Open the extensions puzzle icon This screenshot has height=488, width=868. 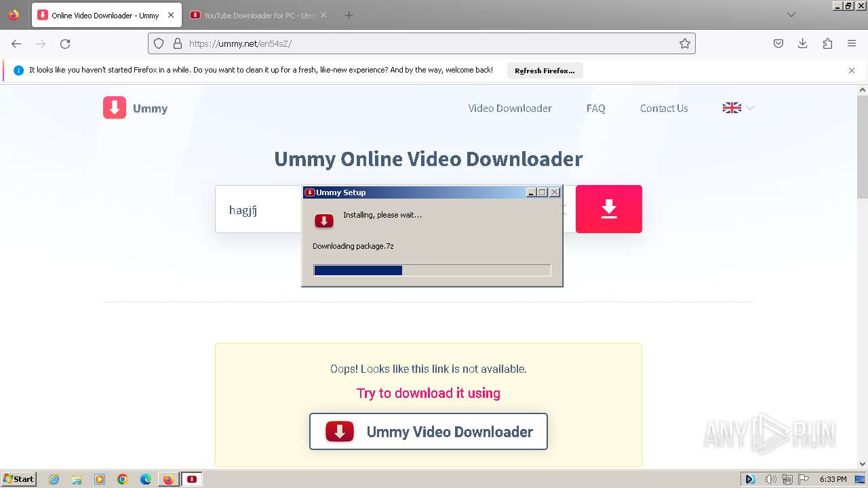[x=827, y=43]
